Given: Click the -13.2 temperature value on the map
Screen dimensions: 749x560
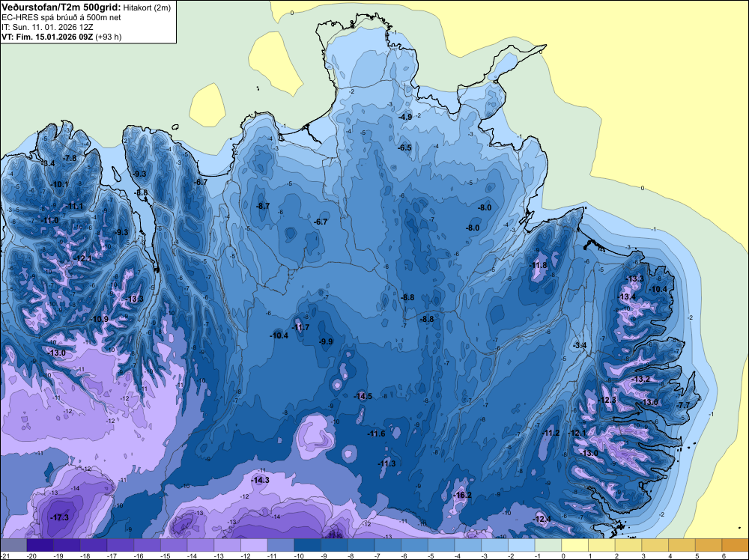Looking at the screenshot, I should [x=641, y=379].
